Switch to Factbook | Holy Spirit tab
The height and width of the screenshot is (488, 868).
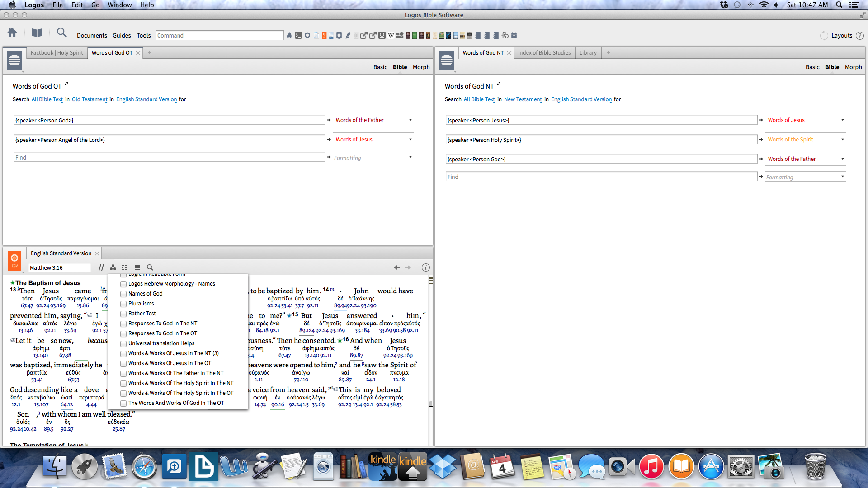click(57, 53)
